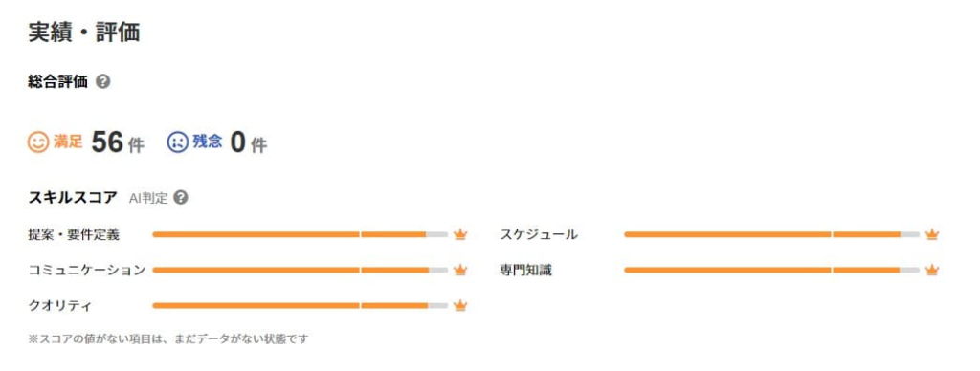Click the スケジュール score bar
The image size is (980, 371).
click(772, 235)
